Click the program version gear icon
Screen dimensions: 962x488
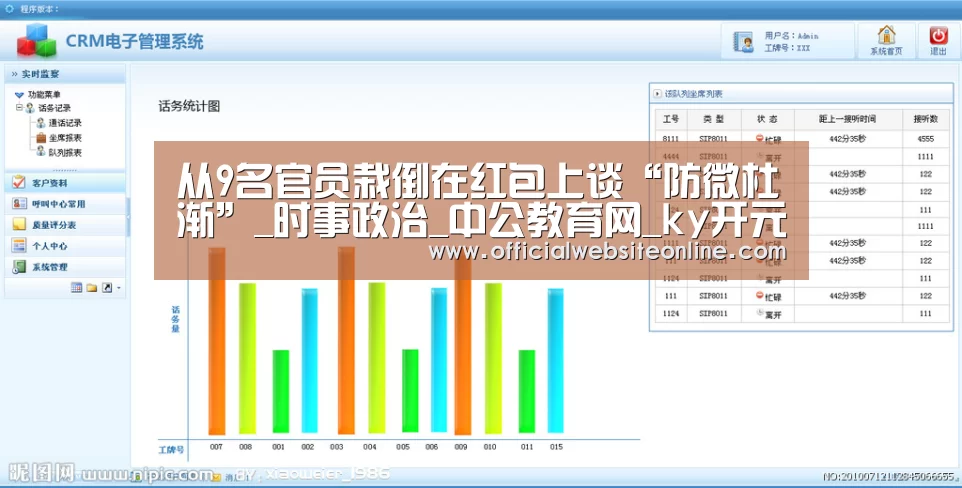click(x=9, y=9)
